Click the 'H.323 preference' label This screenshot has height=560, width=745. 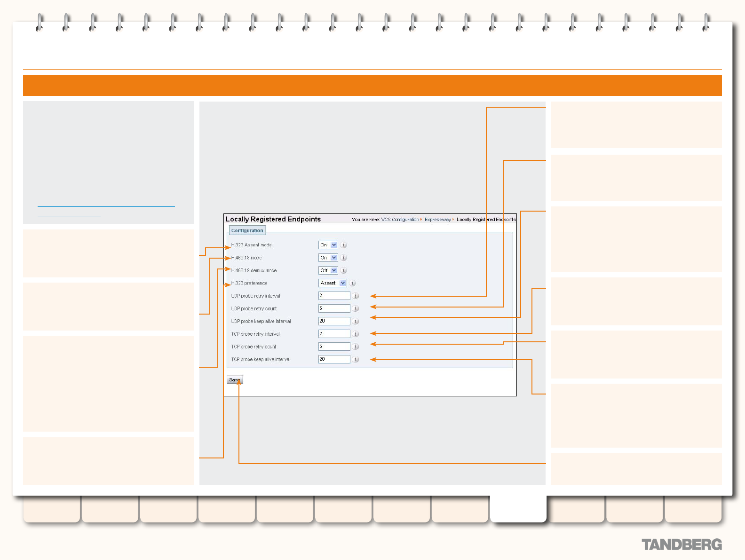pos(249,283)
